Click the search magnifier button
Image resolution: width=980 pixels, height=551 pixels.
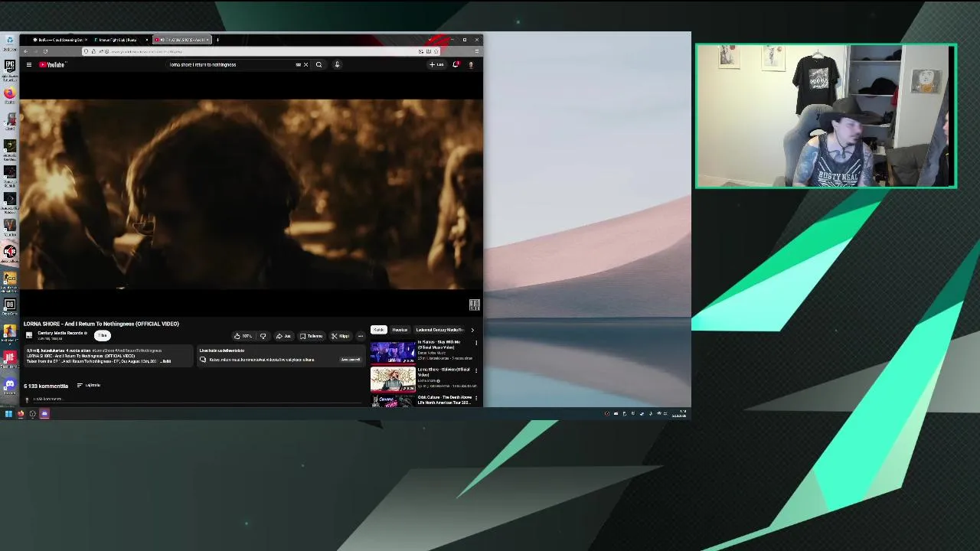tap(318, 64)
